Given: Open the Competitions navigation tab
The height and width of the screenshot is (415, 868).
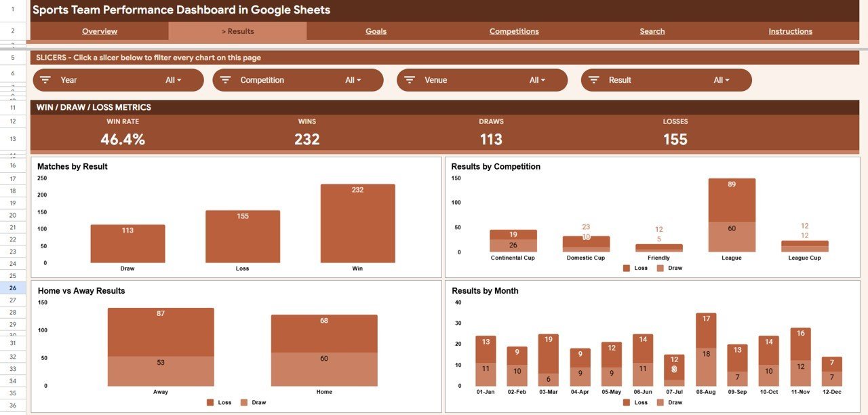Looking at the screenshot, I should (514, 31).
